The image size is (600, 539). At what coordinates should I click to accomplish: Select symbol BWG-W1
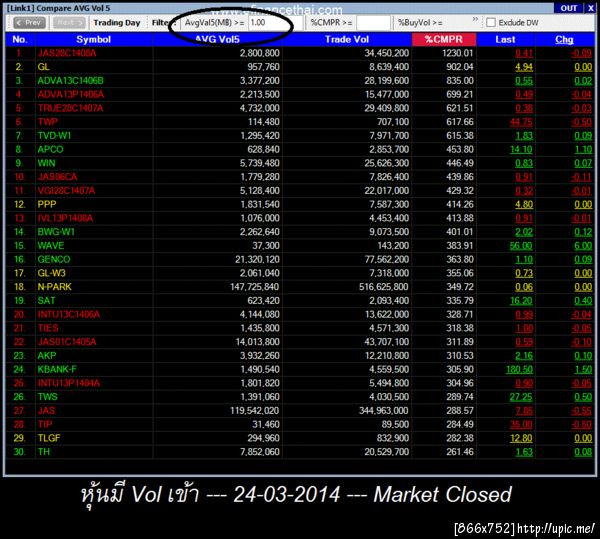[x=56, y=232]
